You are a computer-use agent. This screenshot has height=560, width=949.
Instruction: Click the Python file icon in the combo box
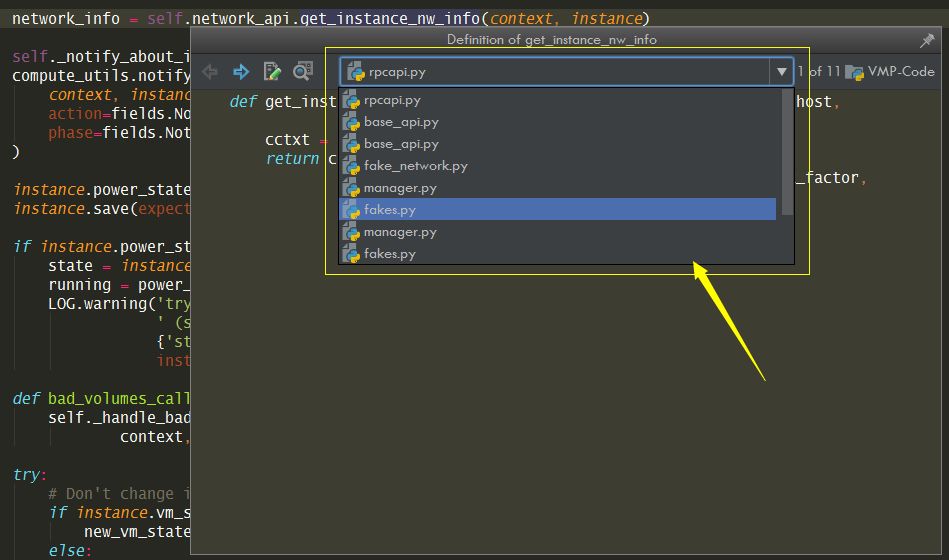[x=355, y=71]
